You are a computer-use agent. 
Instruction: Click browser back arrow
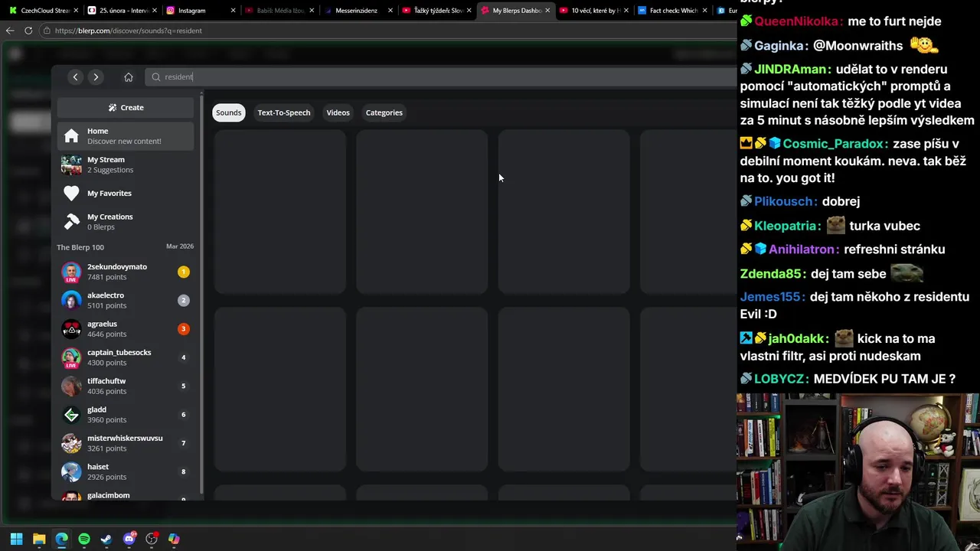tap(9, 31)
